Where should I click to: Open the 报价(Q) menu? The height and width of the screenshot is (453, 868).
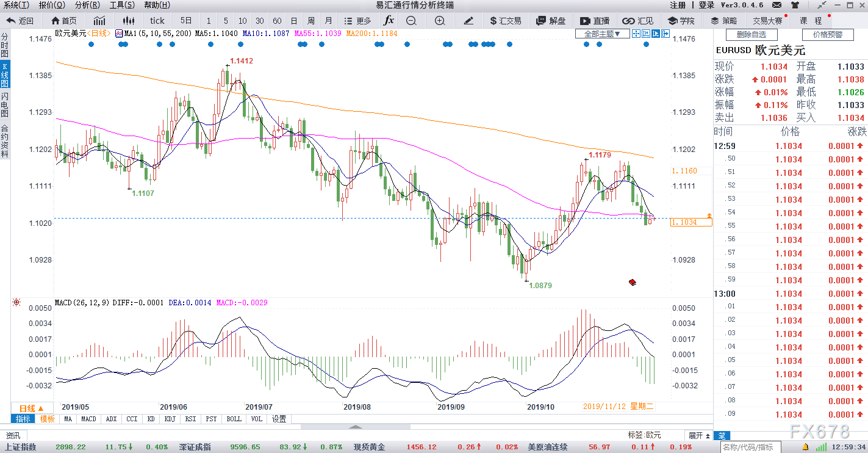pyautogui.click(x=52, y=5)
